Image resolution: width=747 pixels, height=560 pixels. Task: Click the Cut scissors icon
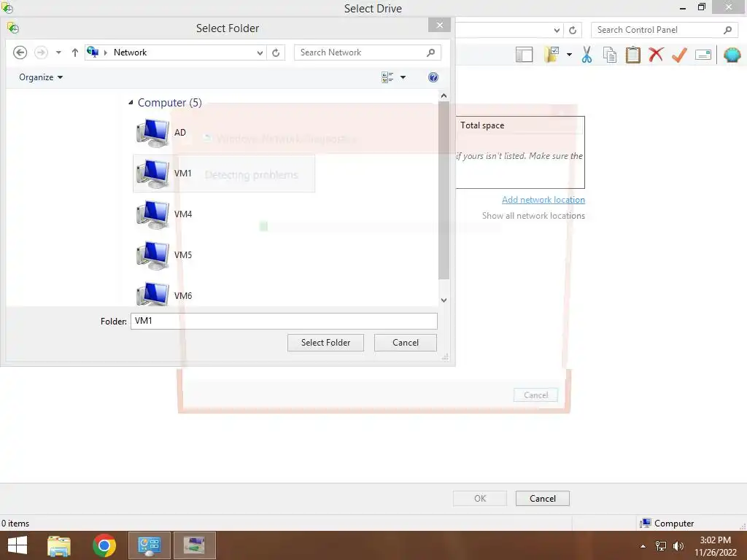tap(587, 55)
